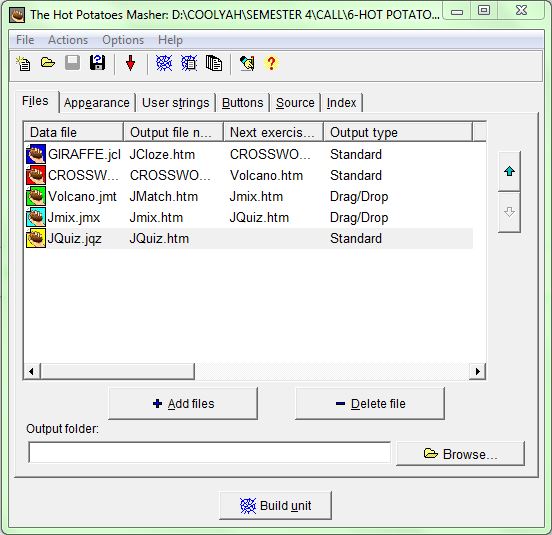Click the GIRAFFE.jcl blue potato icon

[x=36, y=154]
